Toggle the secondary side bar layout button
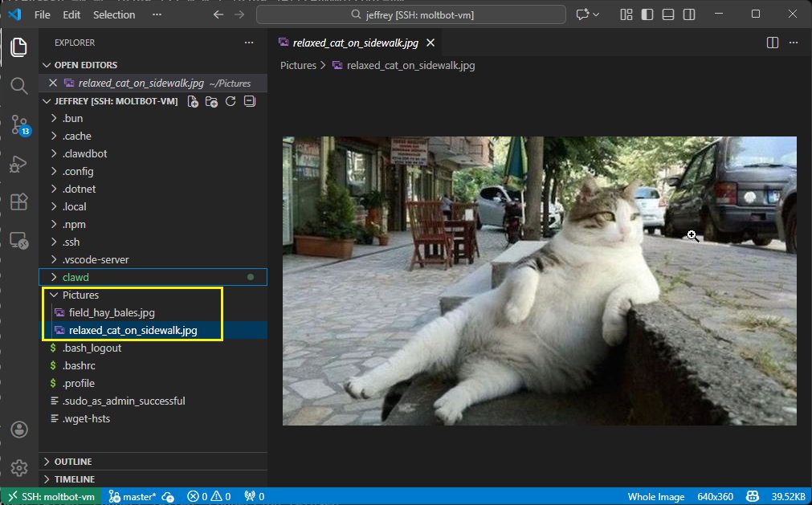The height and width of the screenshot is (505, 812). point(689,14)
